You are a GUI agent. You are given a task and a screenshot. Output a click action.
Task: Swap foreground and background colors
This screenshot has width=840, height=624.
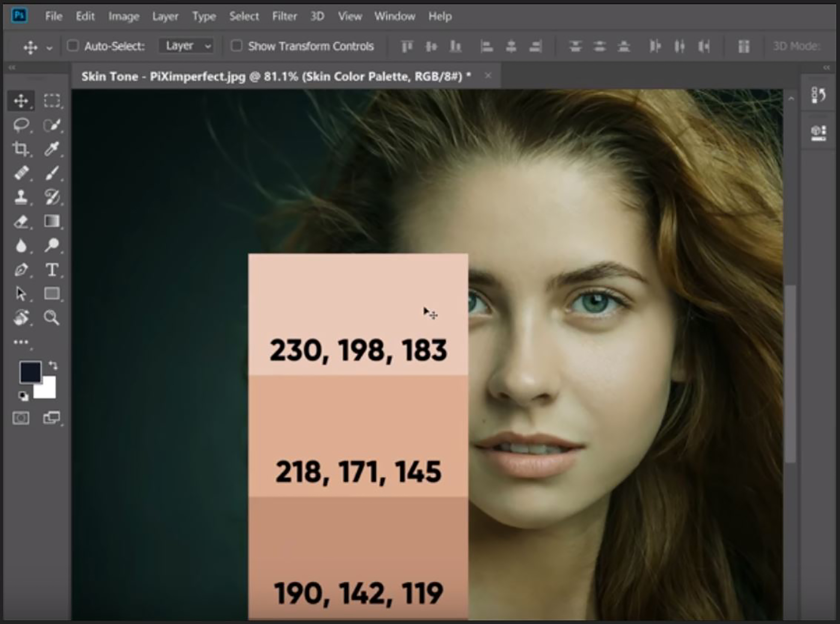[x=53, y=365]
